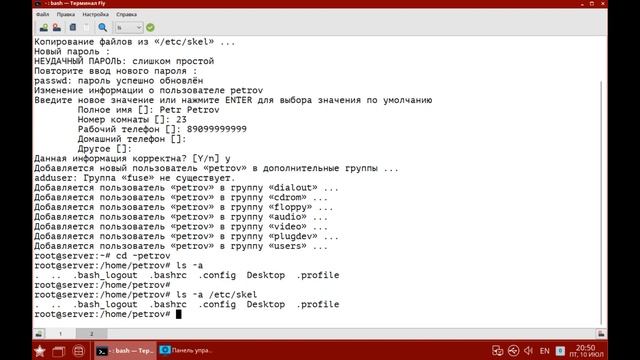Image resolution: width=640 pixels, height=360 pixels.
Task: Click the Copy toolbar icon
Action: [73, 27]
